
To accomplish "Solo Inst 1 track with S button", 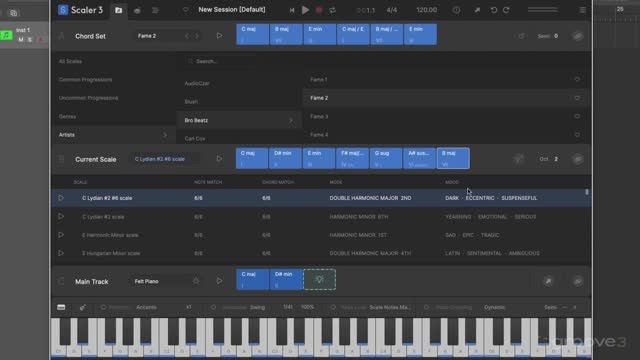I will [x=30, y=40].
